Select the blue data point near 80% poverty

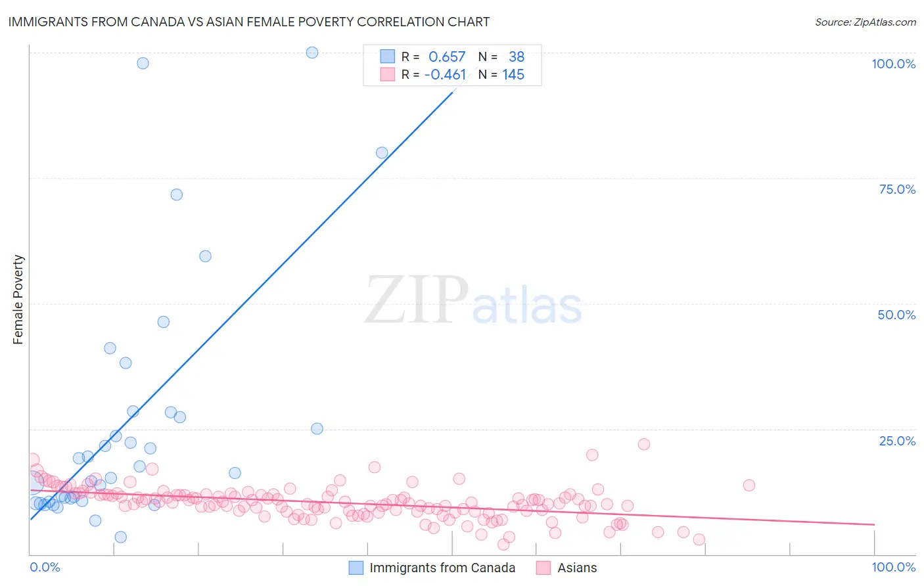(x=382, y=152)
